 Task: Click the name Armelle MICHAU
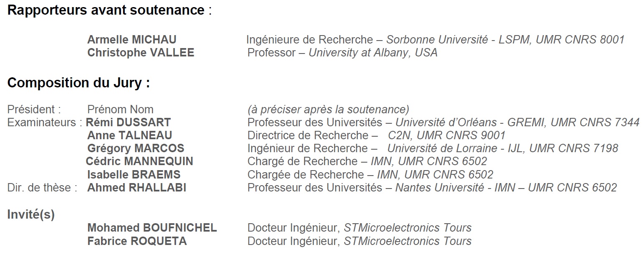click(132, 40)
